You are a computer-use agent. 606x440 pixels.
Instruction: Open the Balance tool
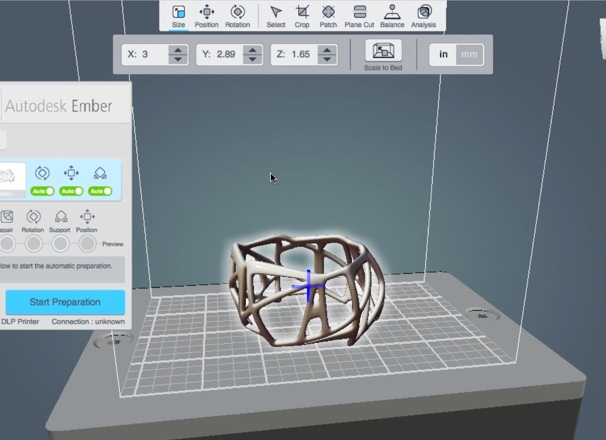[392, 16]
